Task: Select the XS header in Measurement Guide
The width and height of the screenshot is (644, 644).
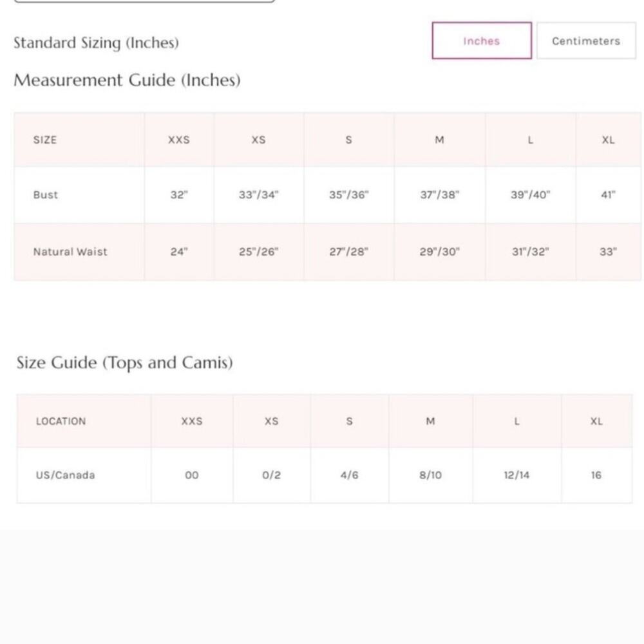Action: click(258, 140)
